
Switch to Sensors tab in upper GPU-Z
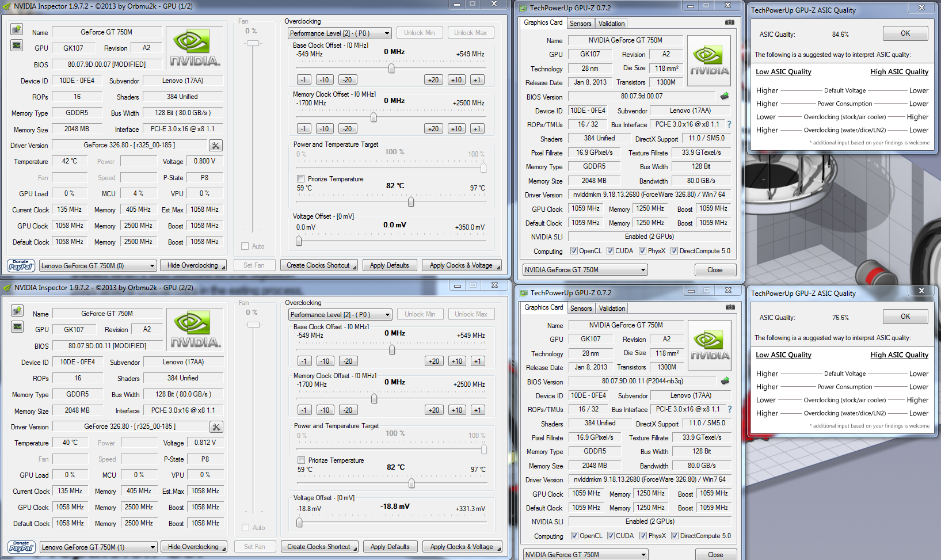[580, 24]
